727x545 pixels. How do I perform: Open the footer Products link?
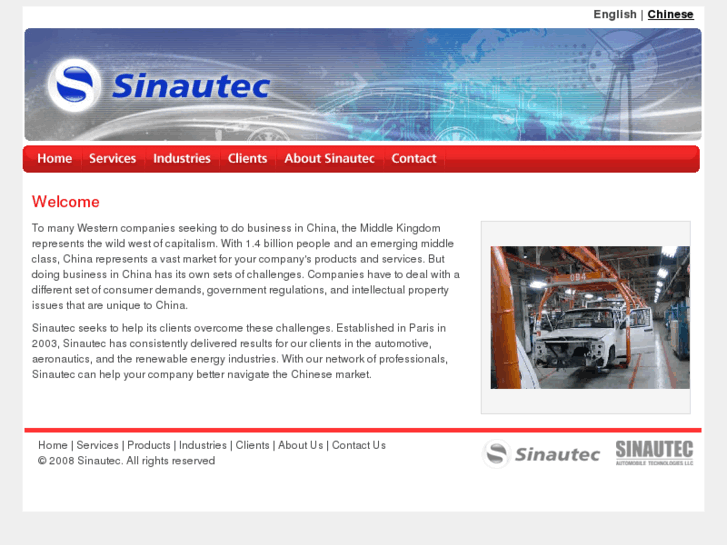149,445
